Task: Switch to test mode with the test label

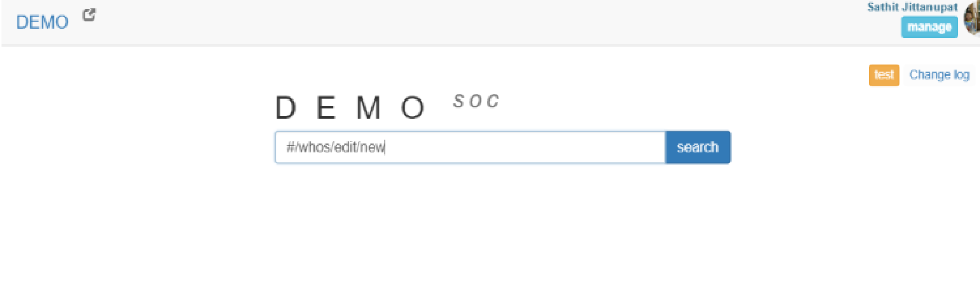Action: click(x=884, y=75)
